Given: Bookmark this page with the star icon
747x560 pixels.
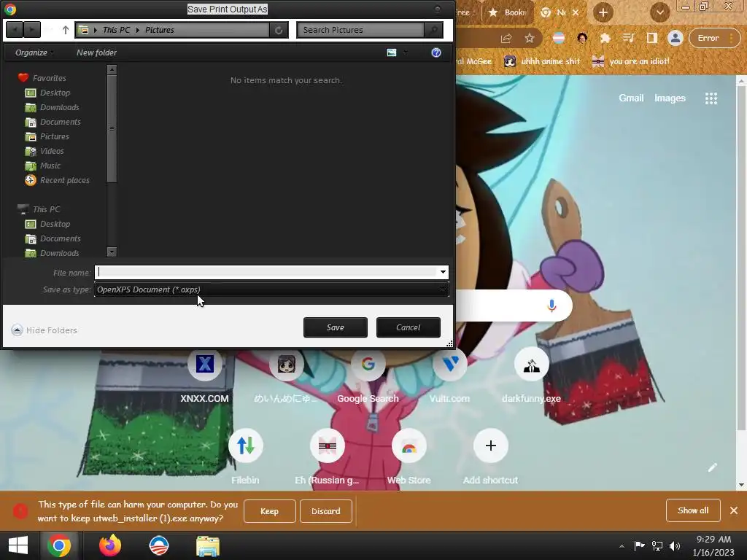Looking at the screenshot, I should (530, 38).
